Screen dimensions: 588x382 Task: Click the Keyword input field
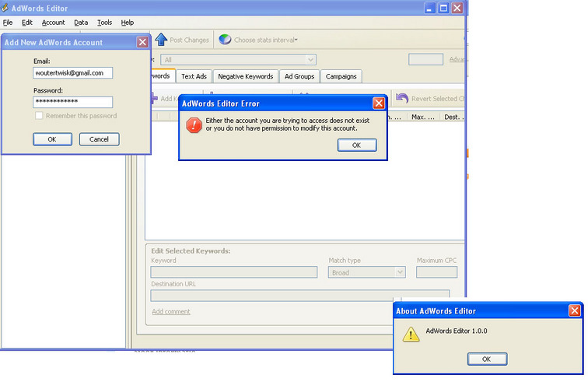pyautogui.click(x=234, y=272)
